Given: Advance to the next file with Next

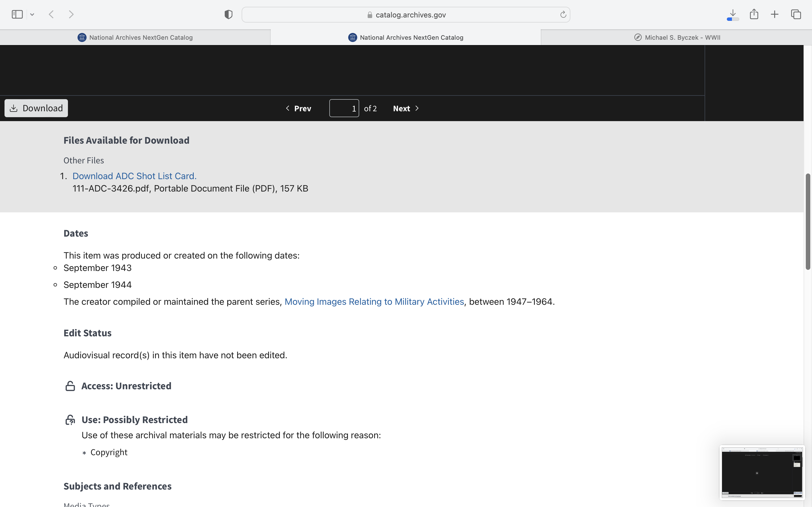Looking at the screenshot, I should pyautogui.click(x=406, y=108).
